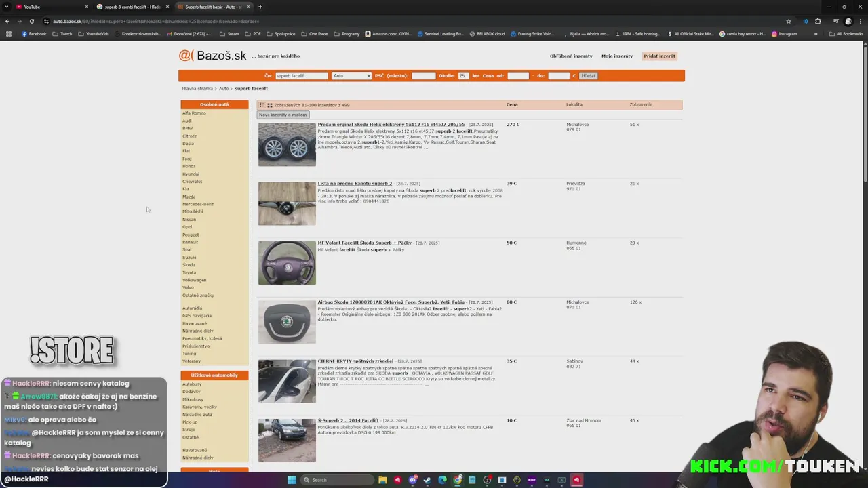
Task: Select Alfa Romeo in the sidebar
Action: click(194, 113)
